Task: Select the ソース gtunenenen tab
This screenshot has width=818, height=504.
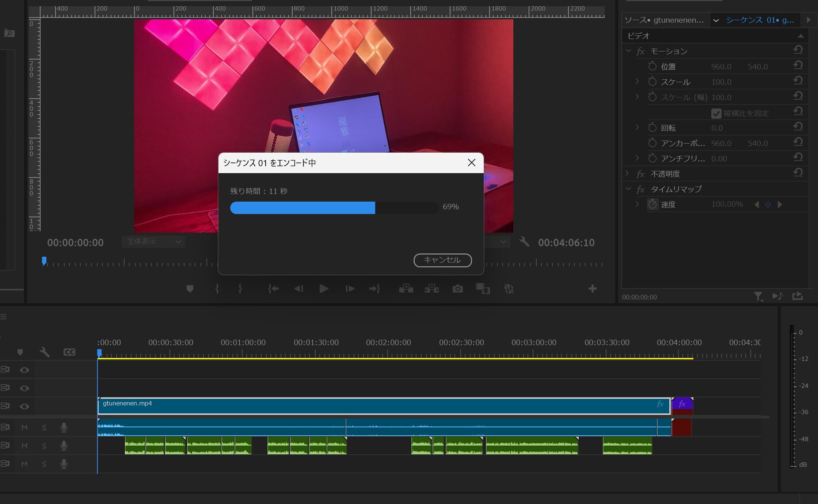Action: (x=664, y=20)
